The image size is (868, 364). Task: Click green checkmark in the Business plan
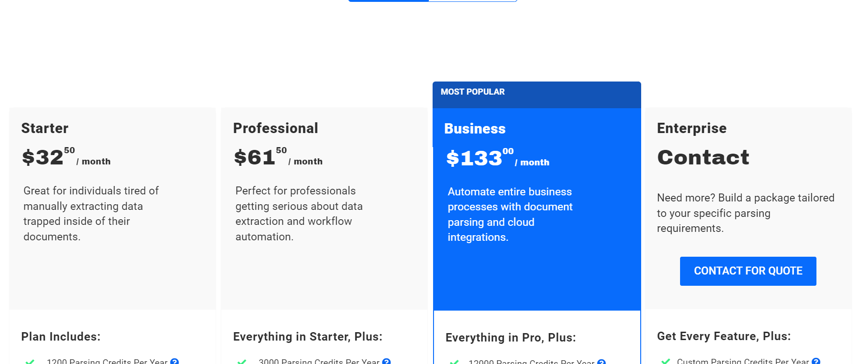454,362
